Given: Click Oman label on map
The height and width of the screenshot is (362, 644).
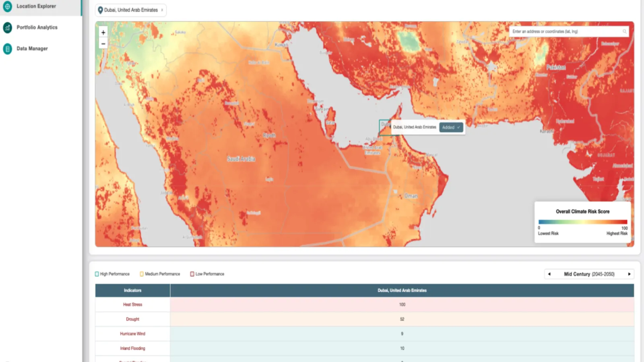Looking at the screenshot, I should 411,196.
